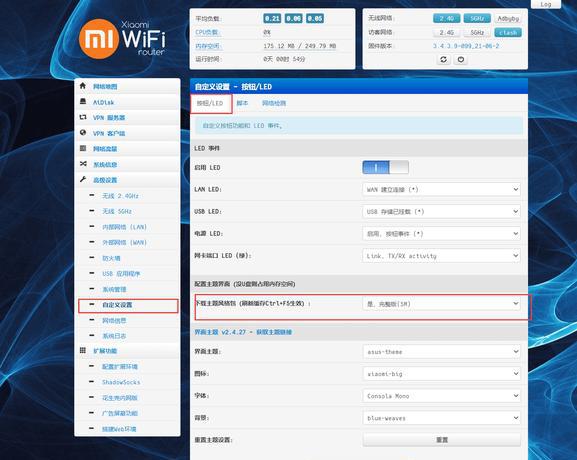Open the 图标 xiaomi-big dropdown

point(441,374)
